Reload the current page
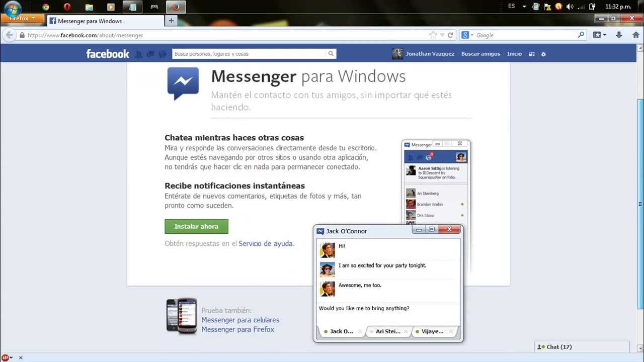 [450, 35]
